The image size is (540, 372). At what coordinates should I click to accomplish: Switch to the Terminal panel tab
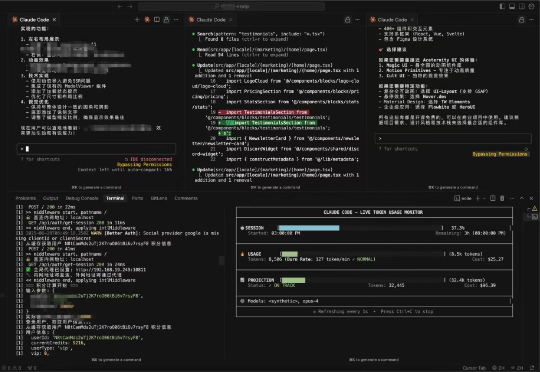[115, 198]
